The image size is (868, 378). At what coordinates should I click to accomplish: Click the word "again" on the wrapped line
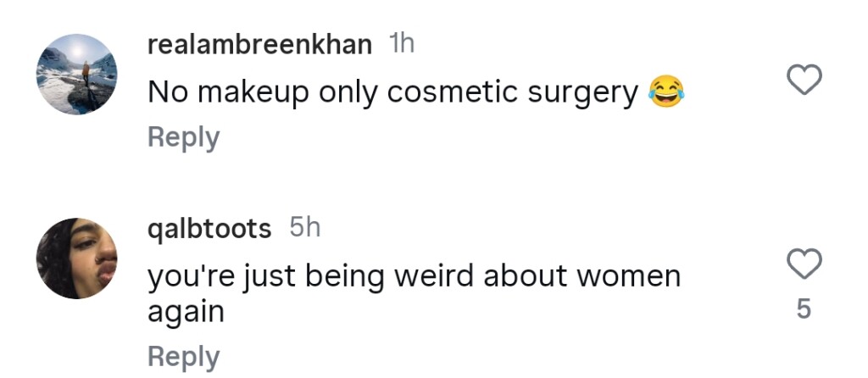186,313
